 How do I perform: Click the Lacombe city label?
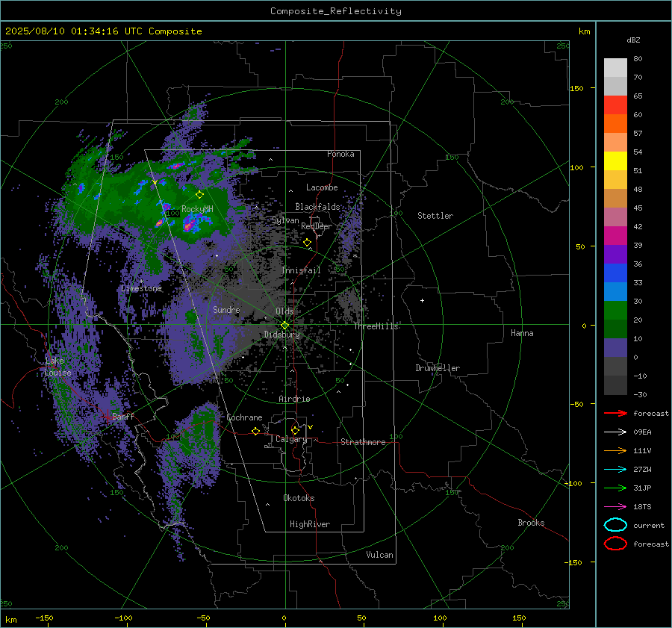[322, 187]
